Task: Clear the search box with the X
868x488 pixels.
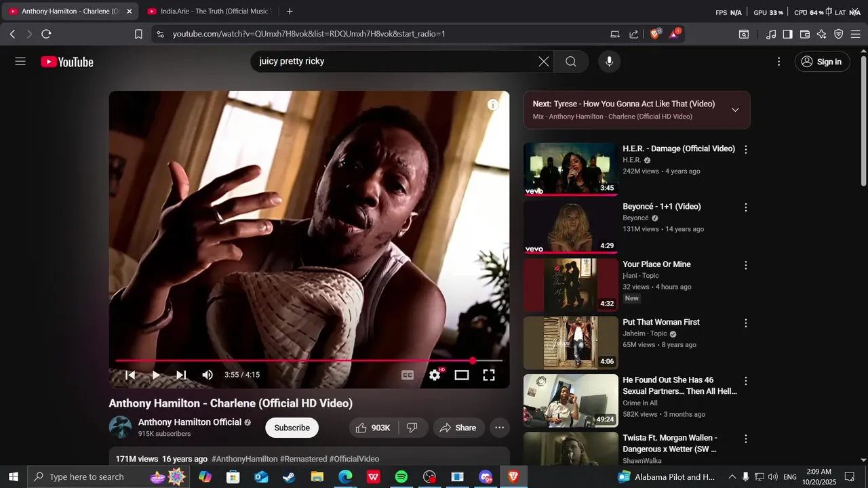Action: tap(544, 62)
